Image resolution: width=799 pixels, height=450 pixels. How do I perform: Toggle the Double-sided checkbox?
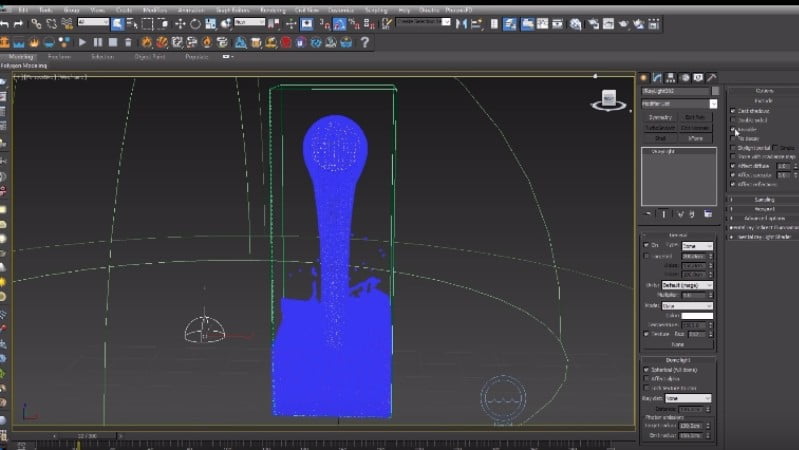pos(733,120)
